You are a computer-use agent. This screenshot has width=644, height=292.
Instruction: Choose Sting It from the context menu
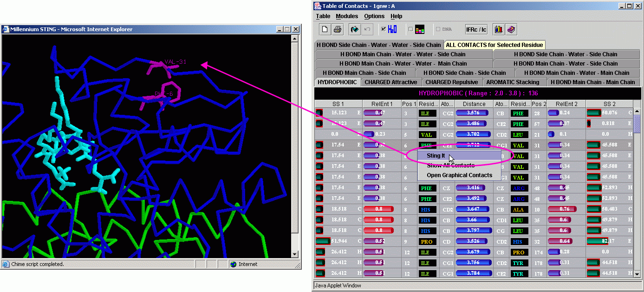point(459,156)
